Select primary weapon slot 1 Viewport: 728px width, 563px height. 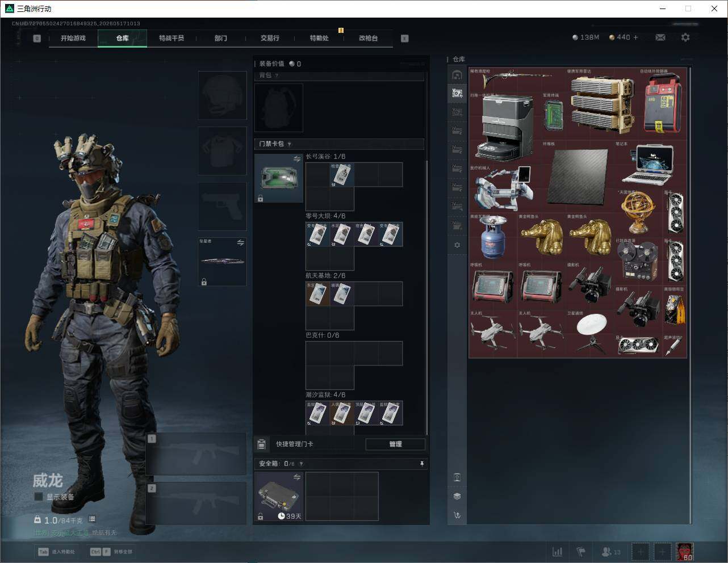pos(196,454)
